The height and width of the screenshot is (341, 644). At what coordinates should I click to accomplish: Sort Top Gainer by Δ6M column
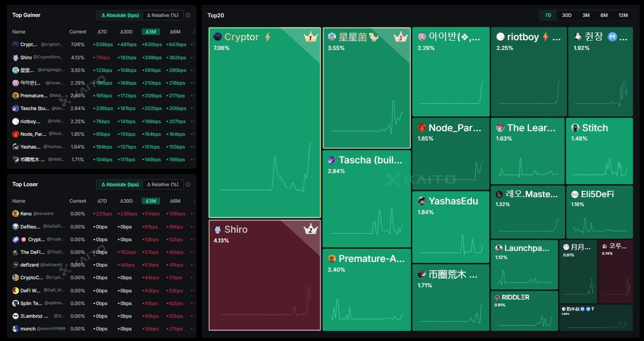(175, 32)
